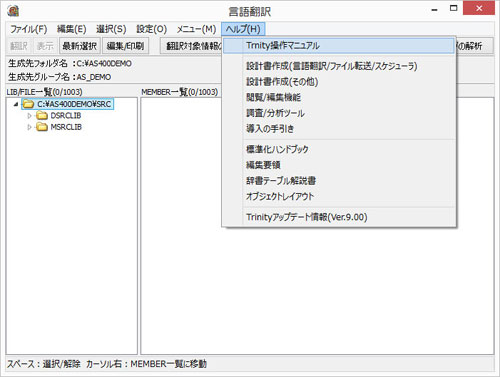Open オブジェクトレイアウト help item

click(339, 196)
